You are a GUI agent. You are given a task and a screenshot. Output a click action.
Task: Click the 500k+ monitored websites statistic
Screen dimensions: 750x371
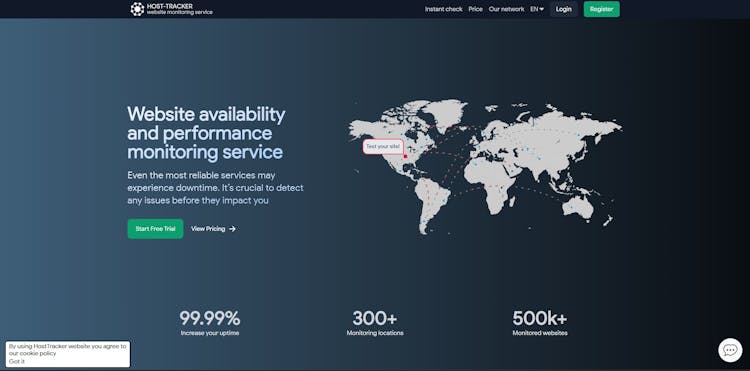540,318
